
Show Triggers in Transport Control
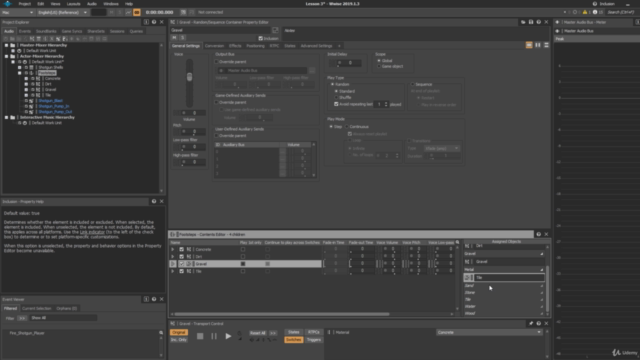point(314,340)
